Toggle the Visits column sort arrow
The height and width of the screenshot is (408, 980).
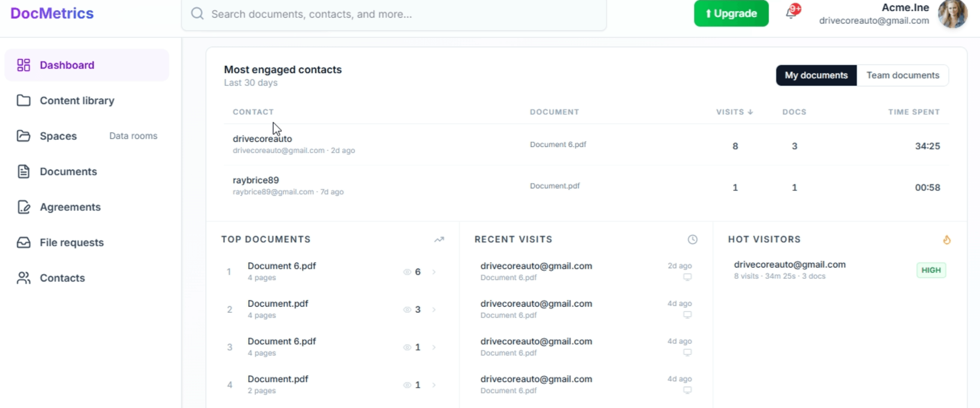pos(751,111)
